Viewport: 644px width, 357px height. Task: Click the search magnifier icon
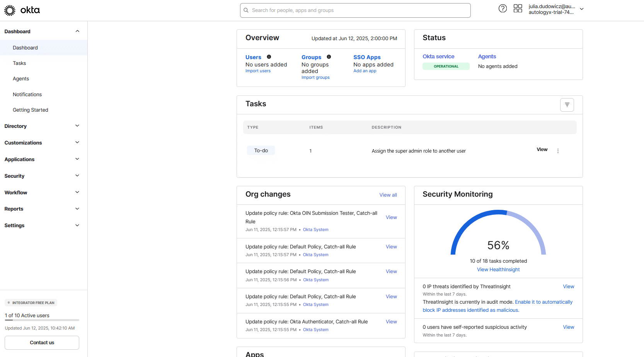coord(246,10)
